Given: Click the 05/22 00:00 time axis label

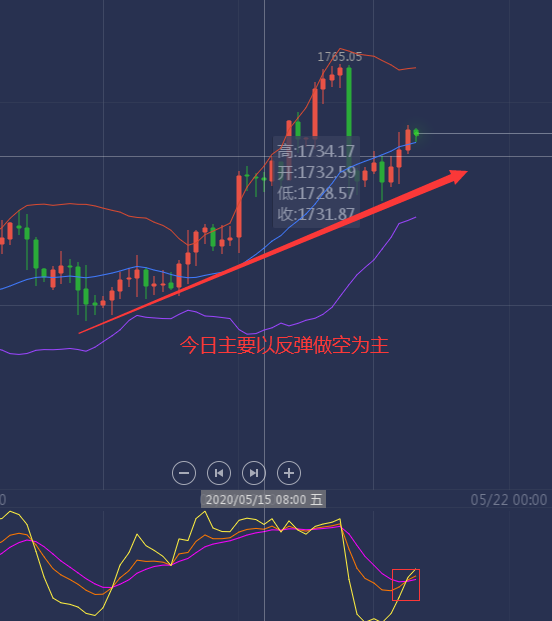Looking at the screenshot, I should [509, 500].
